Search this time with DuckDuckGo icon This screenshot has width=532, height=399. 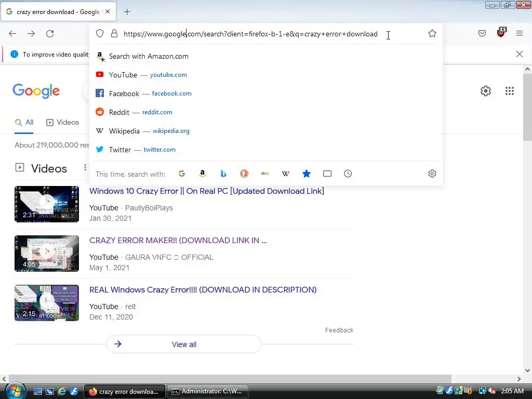[x=244, y=174]
